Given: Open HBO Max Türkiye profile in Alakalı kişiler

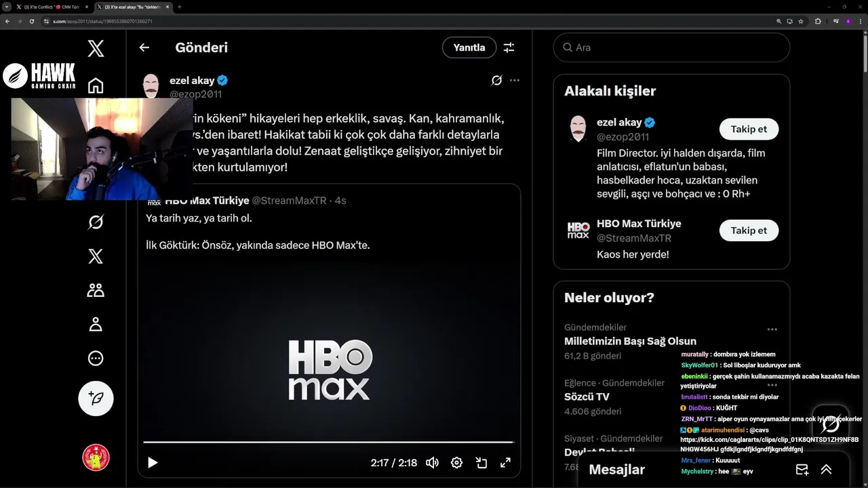Looking at the screenshot, I should tap(639, 224).
